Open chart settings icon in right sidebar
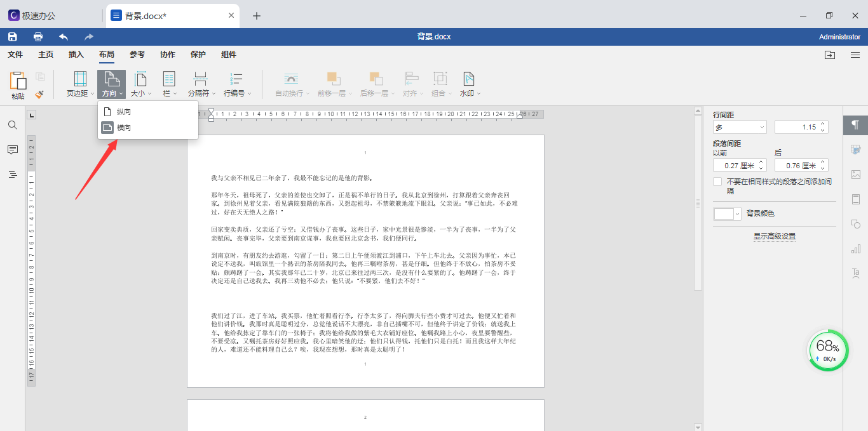This screenshot has height=431, width=868. click(x=855, y=249)
